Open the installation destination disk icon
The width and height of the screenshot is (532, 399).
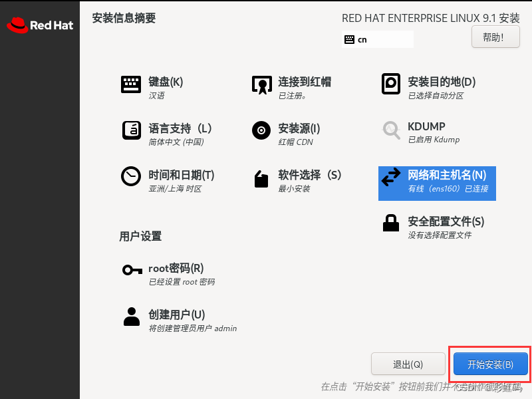[391, 84]
